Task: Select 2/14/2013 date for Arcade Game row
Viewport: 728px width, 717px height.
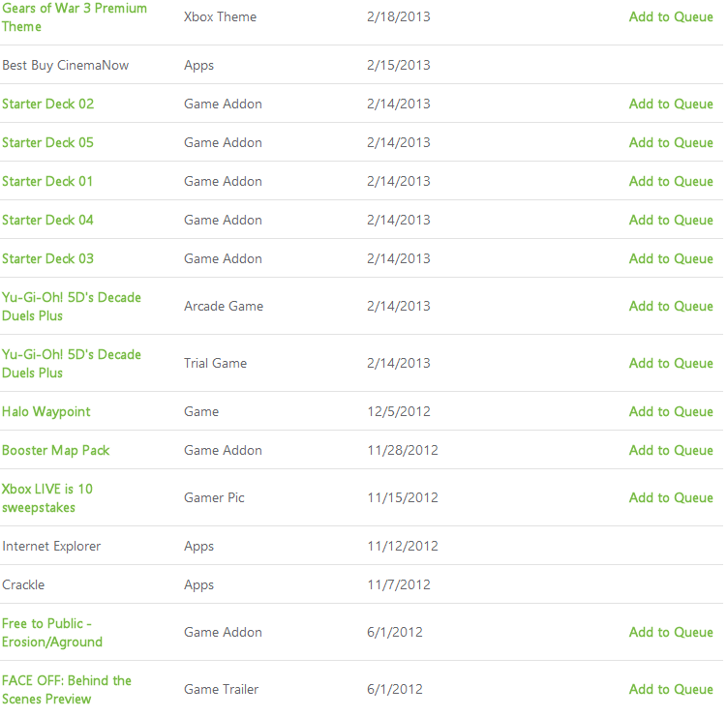Action: click(398, 306)
